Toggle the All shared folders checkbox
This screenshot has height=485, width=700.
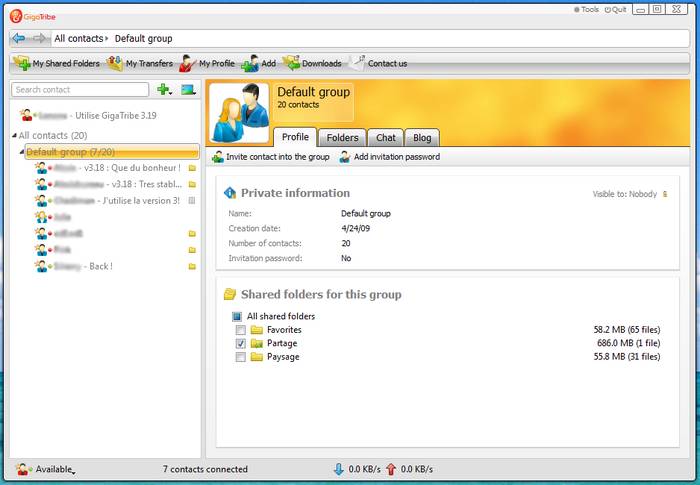237,317
